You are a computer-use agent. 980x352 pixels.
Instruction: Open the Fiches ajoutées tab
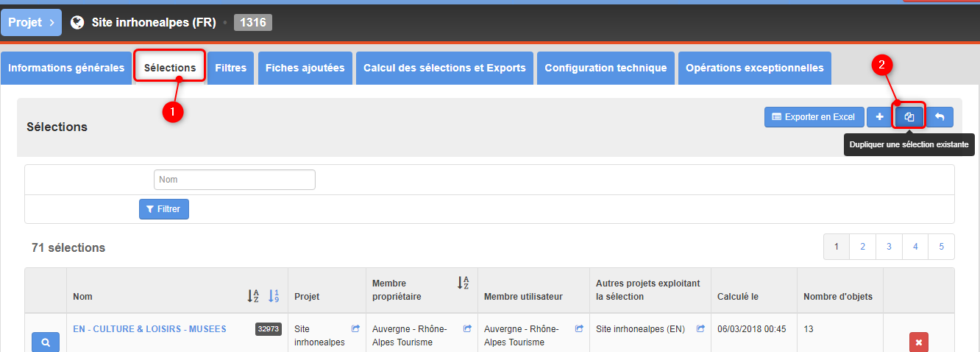(305, 68)
